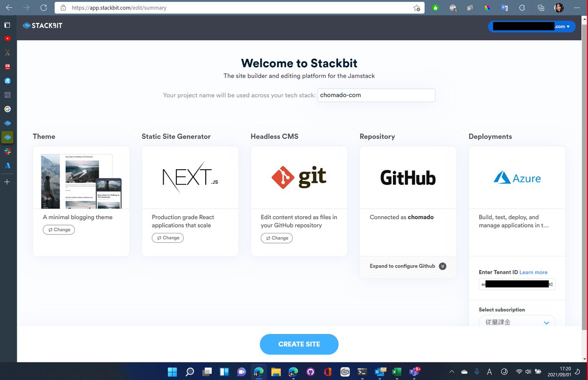Open the Collections icon in browser toolbar
This screenshot has height=380, width=588.
[541, 8]
